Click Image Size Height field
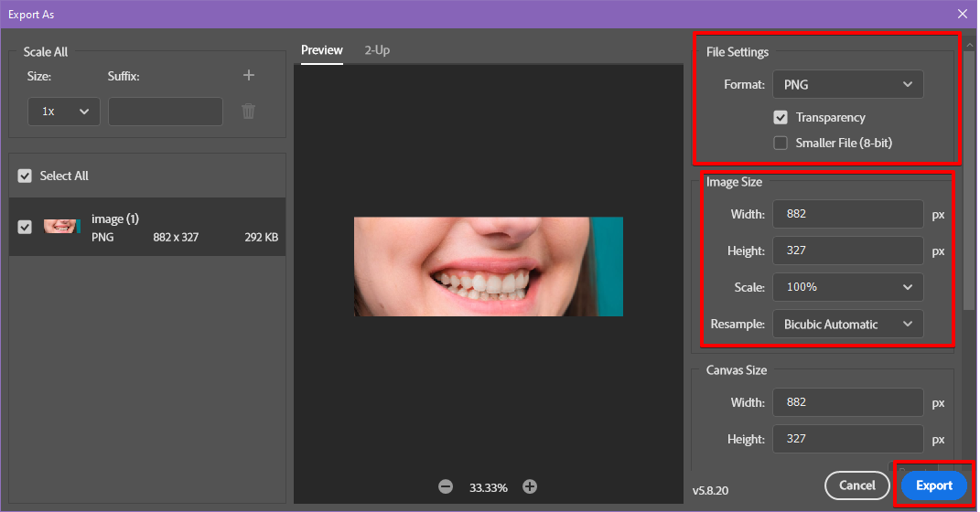This screenshot has width=980, height=512. [848, 251]
